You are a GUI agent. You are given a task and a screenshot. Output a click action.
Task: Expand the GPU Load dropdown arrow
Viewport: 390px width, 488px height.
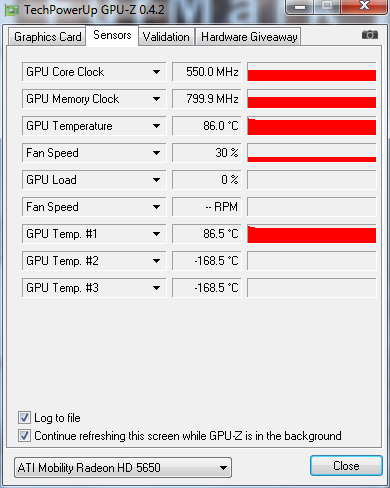pyautogui.click(x=156, y=180)
